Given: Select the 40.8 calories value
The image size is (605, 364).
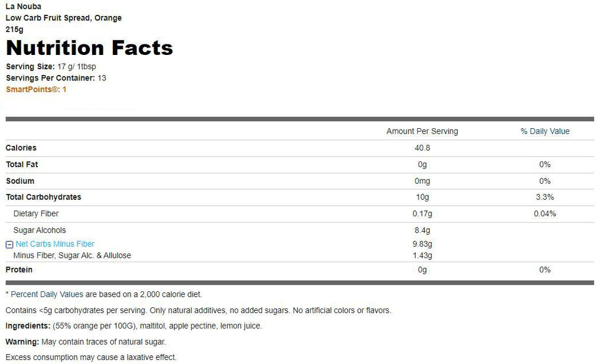Looking at the screenshot, I should (x=422, y=148).
